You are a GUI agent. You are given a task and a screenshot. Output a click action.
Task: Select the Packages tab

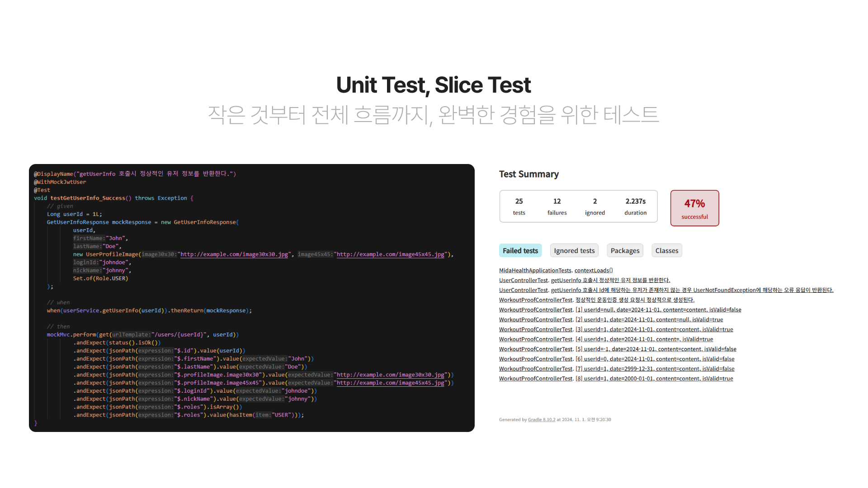[x=625, y=251]
